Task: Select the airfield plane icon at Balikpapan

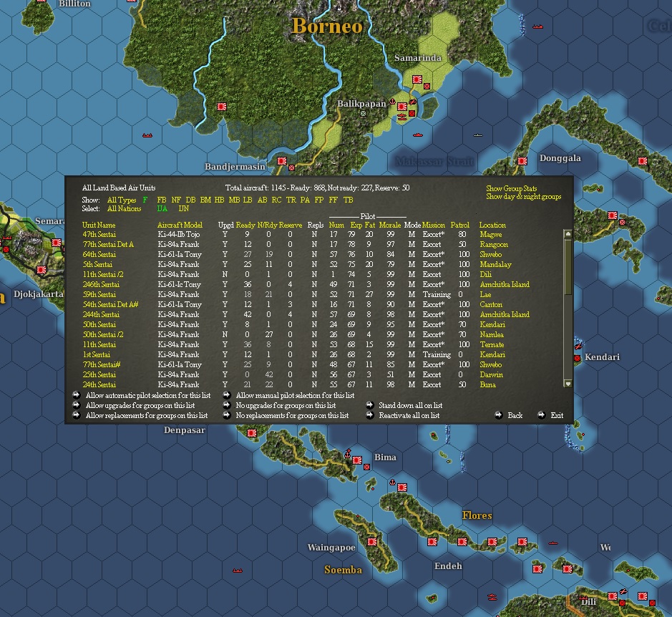Action: point(412,102)
